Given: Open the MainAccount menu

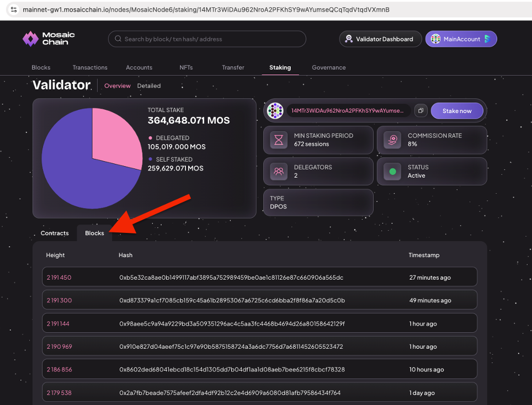Looking at the screenshot, I should tap(461, 39).
